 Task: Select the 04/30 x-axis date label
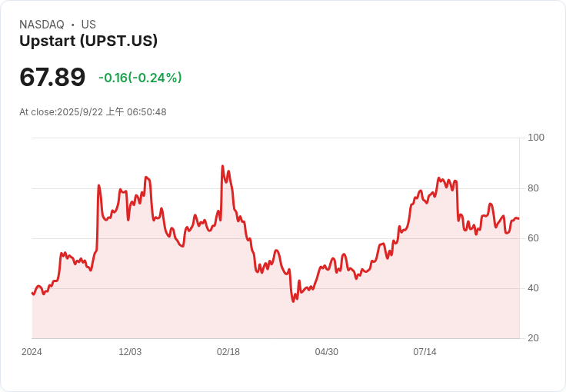click(x=327, y=352)
